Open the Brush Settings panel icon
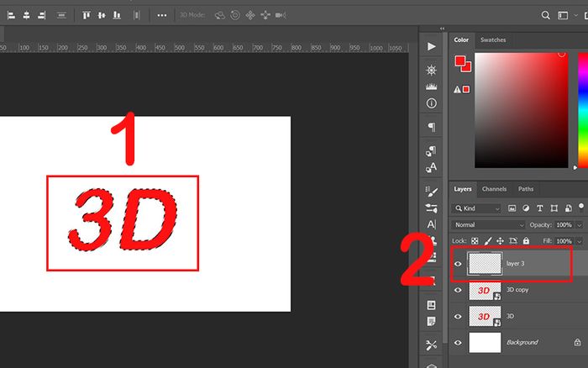Image resolution: width=588 pixels, height=368 pixels. [431, 192]
